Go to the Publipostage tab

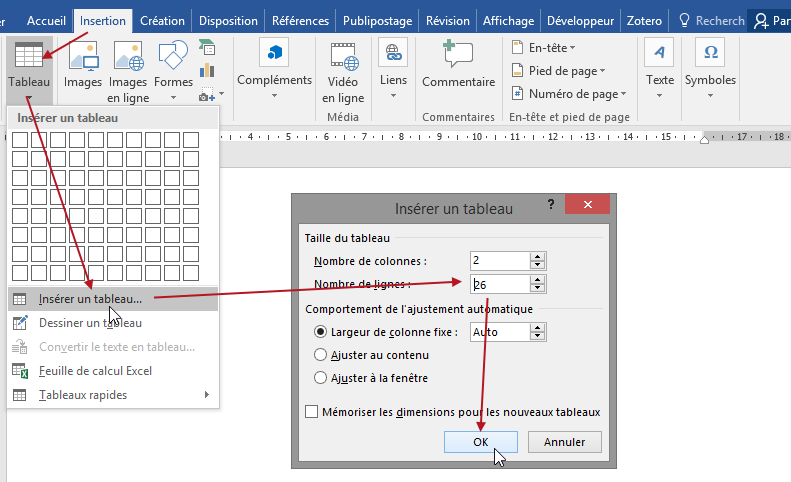tap(377, 21)
